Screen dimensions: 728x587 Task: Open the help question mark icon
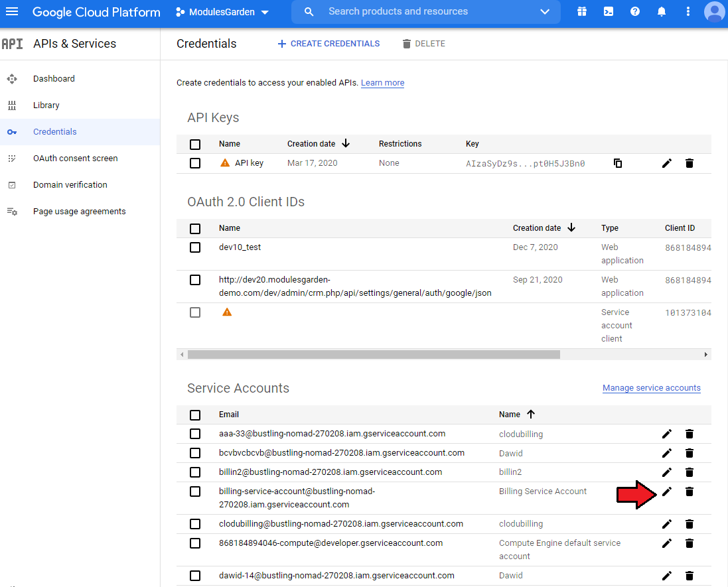(634, 11)
